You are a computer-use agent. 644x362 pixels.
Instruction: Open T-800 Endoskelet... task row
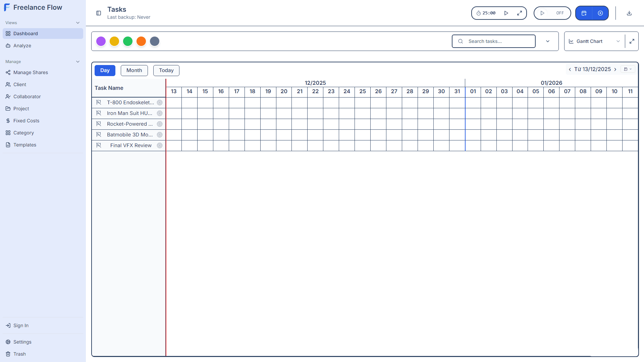tap(130, 103)
